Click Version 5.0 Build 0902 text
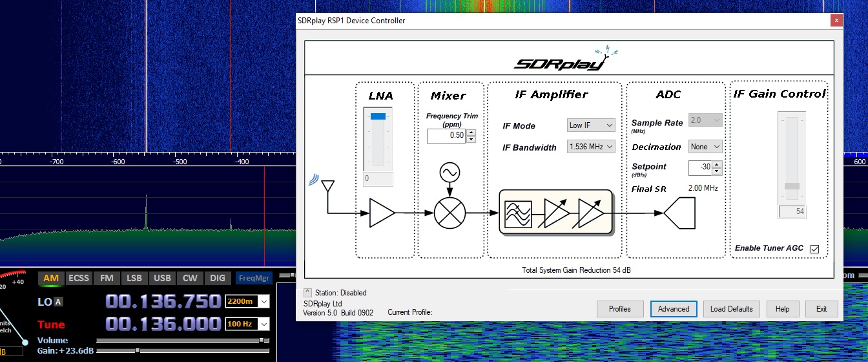Screen dimensions: 868x362 [x=338, y=313]
